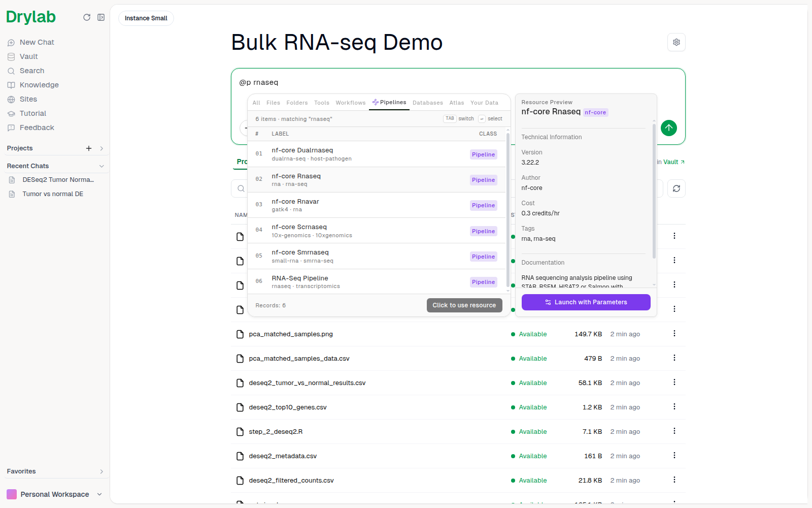
Task: Open options menu for deseq2_top10_genes.csv
Action: (x=674, y=407)
